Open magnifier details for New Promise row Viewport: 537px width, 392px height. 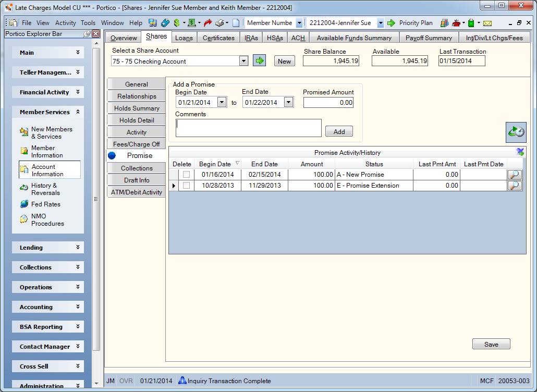click(515, 175)
